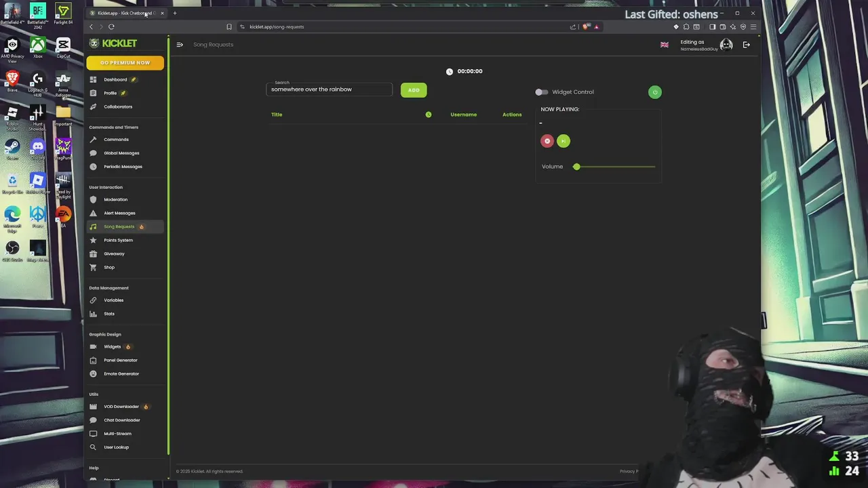Click the green ADD button

click(x=414, y=90)
